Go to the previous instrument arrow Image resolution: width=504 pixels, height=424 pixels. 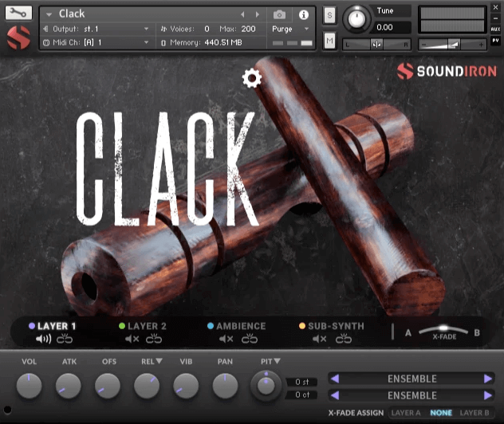[x=242, y=14]
